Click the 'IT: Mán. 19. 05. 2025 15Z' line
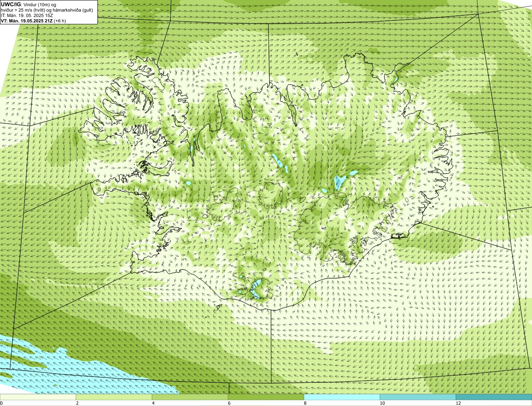532x406 pixels. tap(27, 15)
